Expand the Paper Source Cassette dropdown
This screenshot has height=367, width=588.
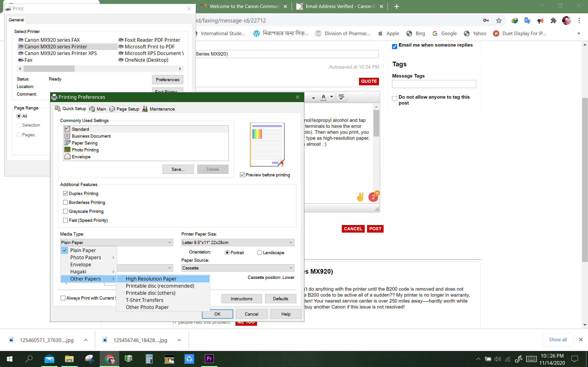pos(238,268)
